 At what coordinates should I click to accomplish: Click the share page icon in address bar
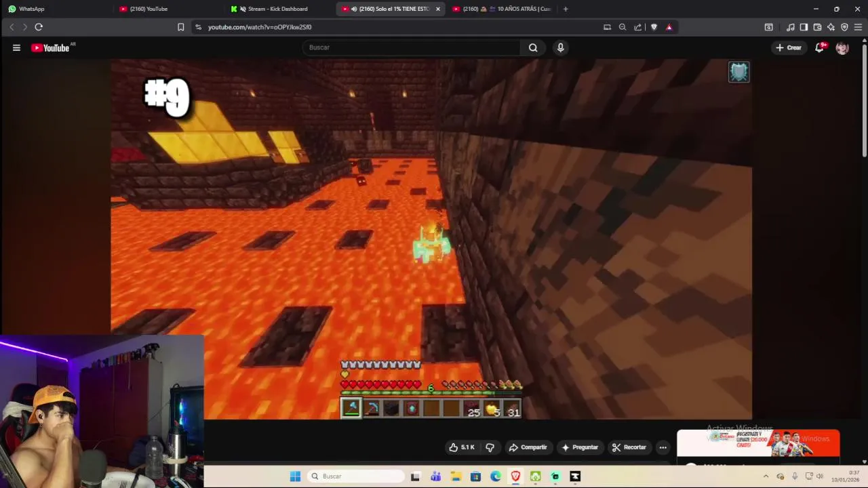point(638,27)
